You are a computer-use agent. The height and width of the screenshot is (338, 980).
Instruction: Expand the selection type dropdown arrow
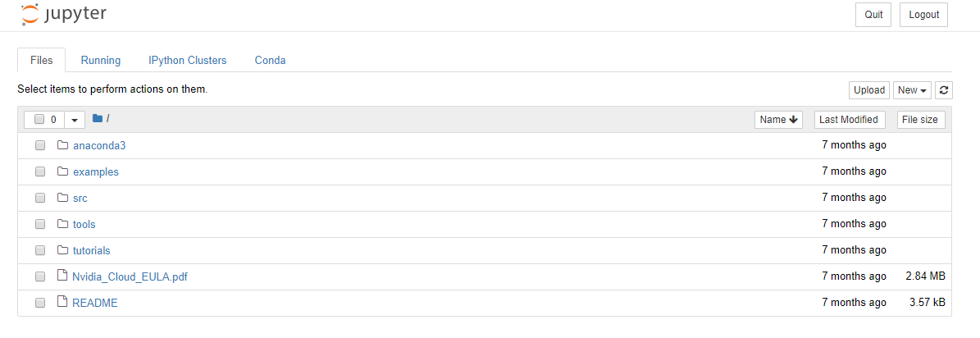pos(75,119)
